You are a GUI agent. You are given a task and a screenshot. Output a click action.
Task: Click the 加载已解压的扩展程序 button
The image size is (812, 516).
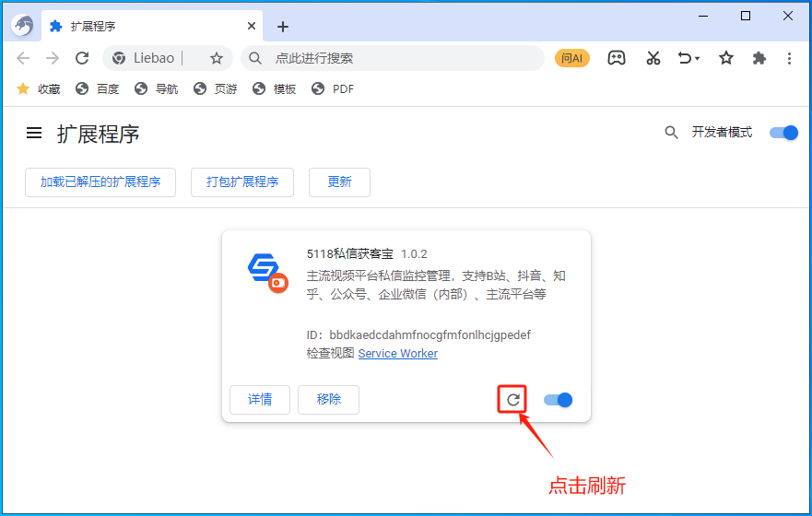click(x=100, y=182)
